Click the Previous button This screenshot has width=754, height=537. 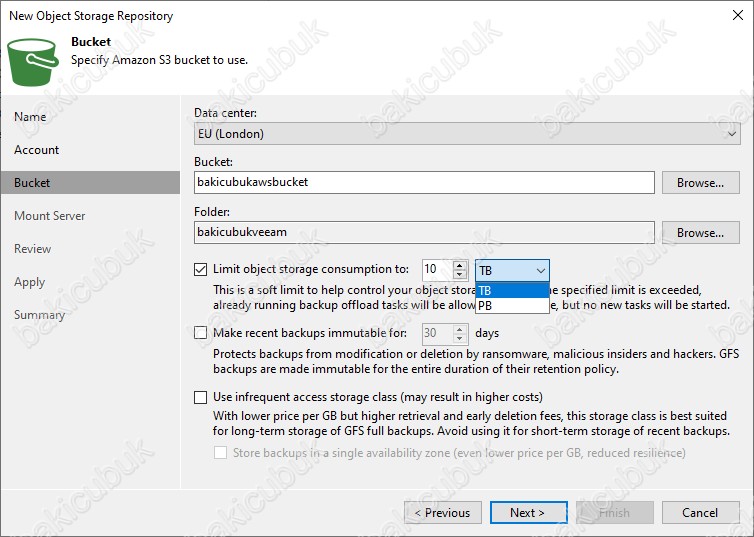(x=443, y=513)
